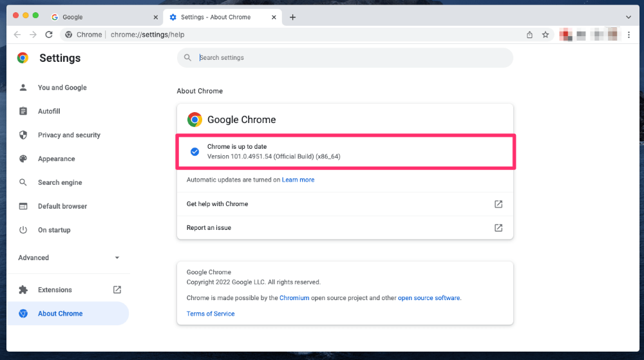Expand the Advanced section
The width and height of the screenshot is (644, 360).
tap(68, 258)
